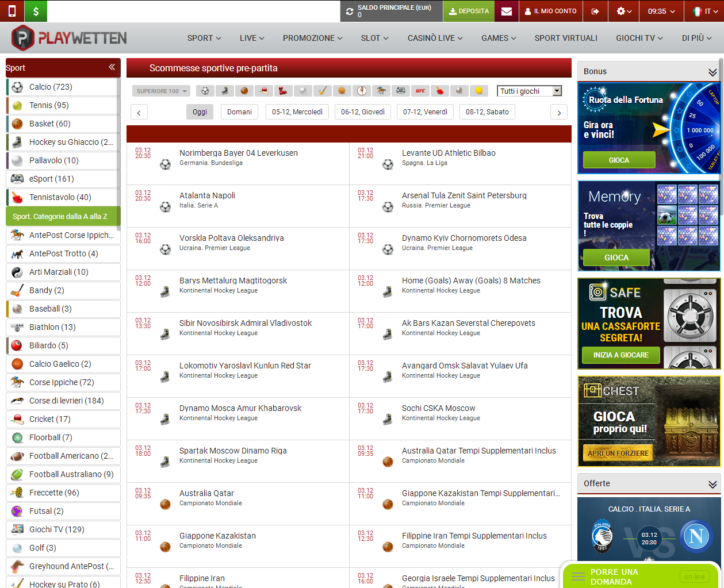This screenshot has width=724, height=588.
Task: Open the Superiore 100 dropdown
Action: pos(162,91)
